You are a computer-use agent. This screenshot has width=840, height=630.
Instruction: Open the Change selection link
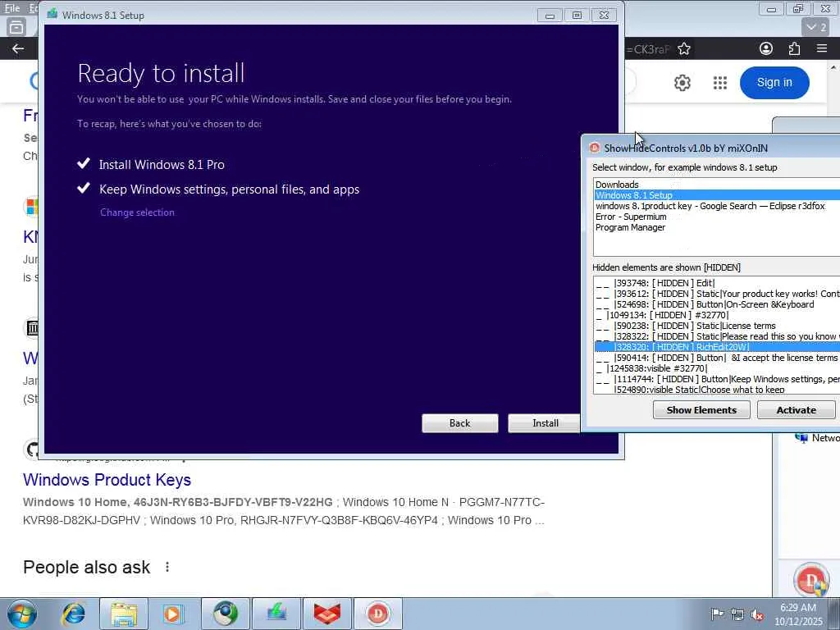[137, 212]
